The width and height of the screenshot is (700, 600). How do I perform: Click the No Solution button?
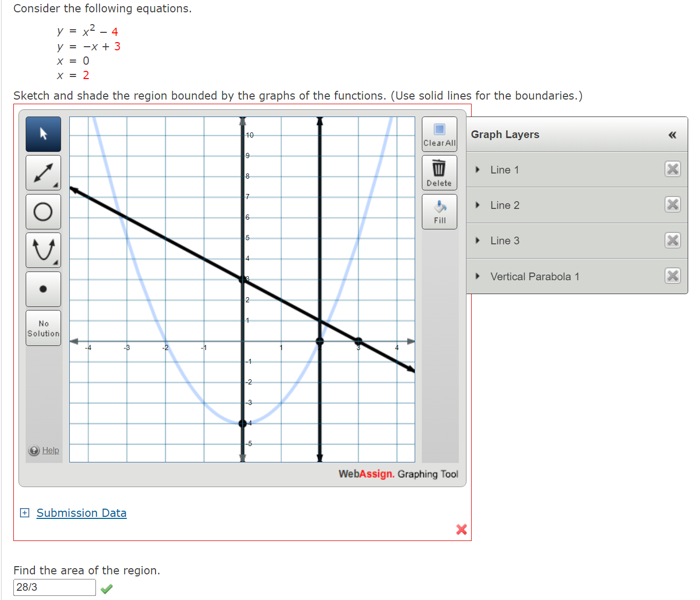point(43,328)
